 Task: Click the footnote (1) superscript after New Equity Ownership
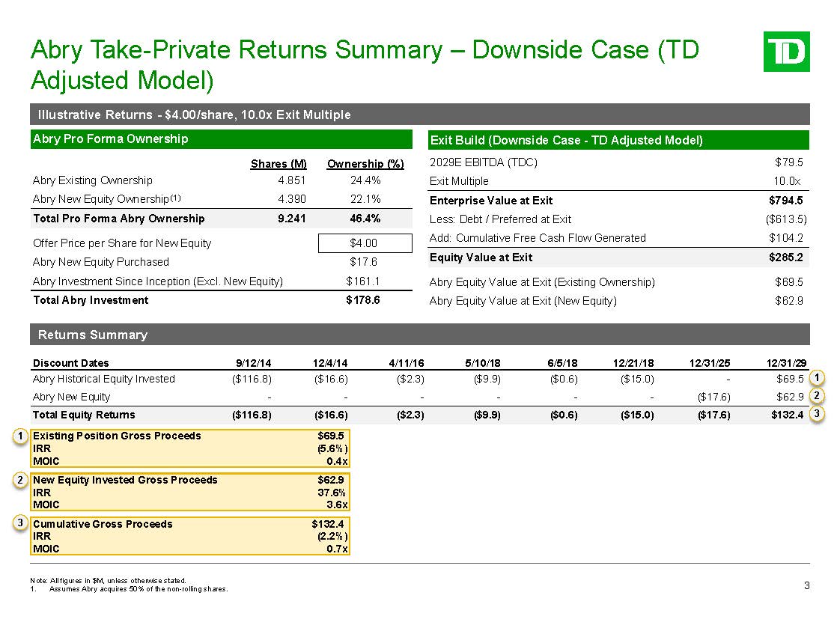click(175, 198)
